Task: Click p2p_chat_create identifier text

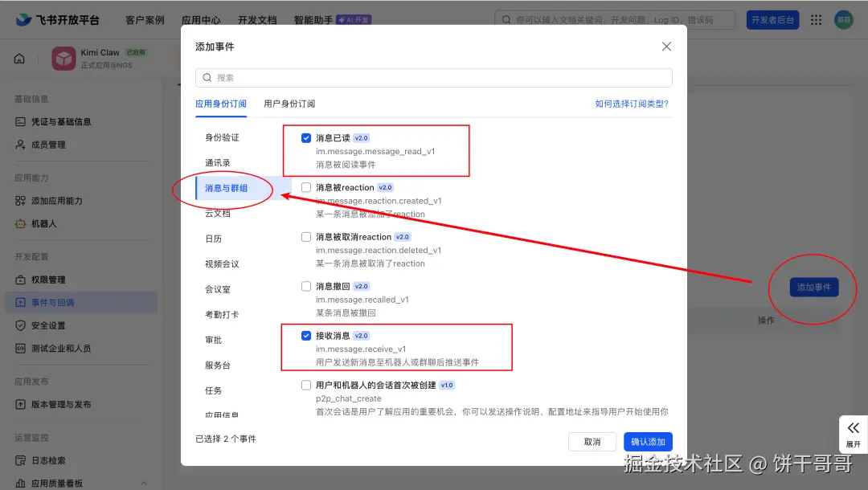Action: click(x=349, y=398)
